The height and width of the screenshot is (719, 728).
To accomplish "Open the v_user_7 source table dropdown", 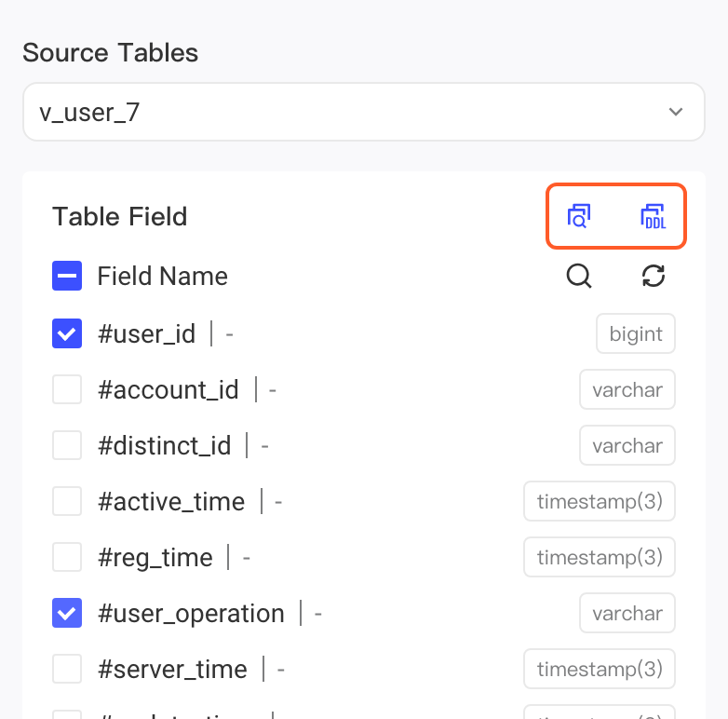I will pyautogui.click(x=364, y=112).
